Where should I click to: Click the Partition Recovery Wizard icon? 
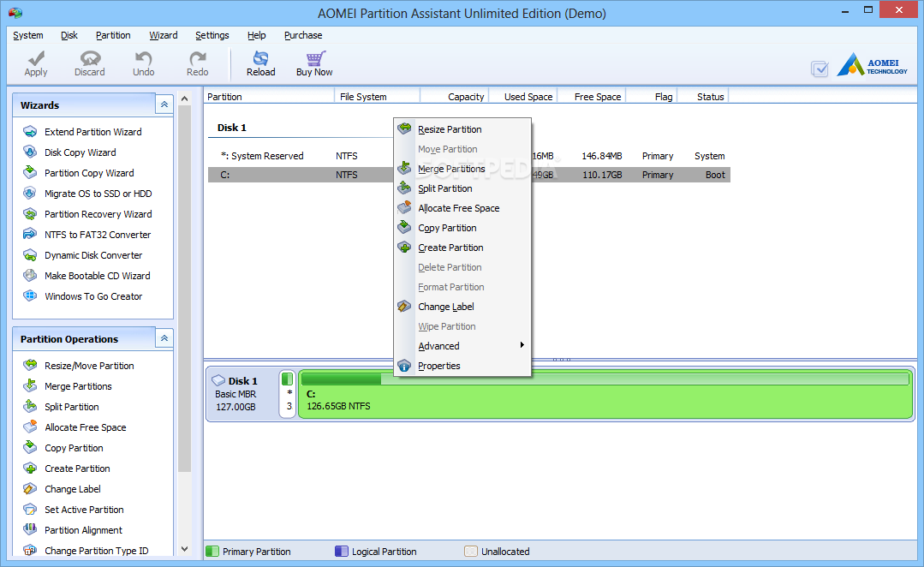(x=30, y=214)
